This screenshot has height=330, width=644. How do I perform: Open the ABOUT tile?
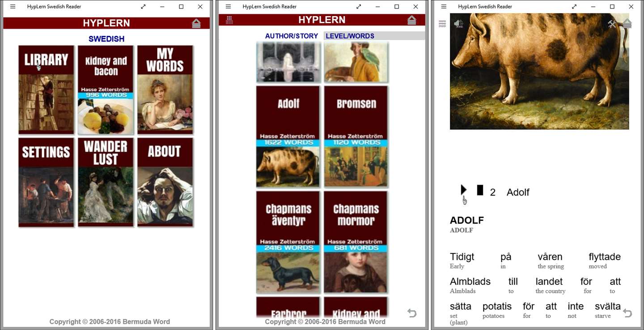point(165,182)
